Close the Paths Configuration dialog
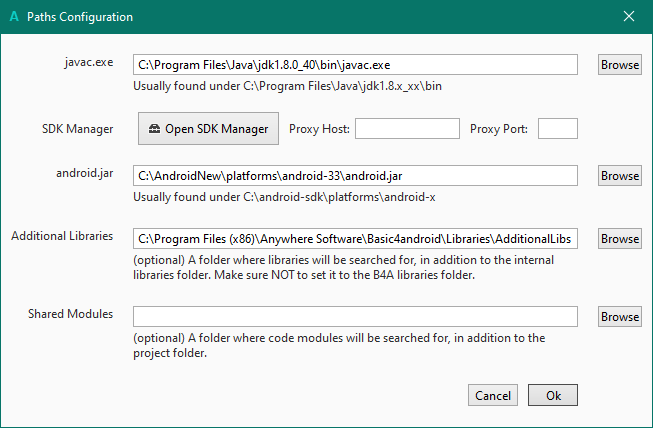The height and width of the screenshot is (428, 653). (629, 17)
